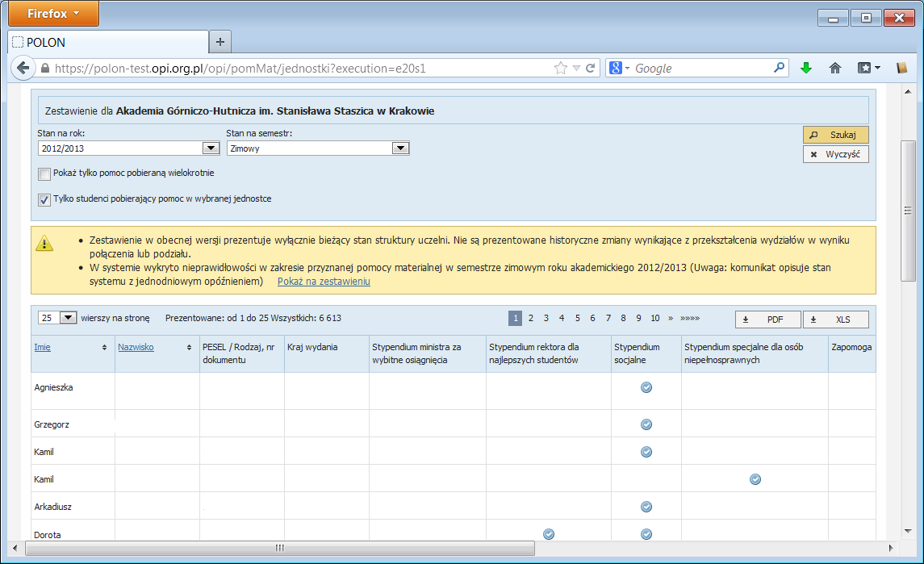Open the bookmarks menu icon
Screen dimensions: 924x564
click(x=864, y=69)
